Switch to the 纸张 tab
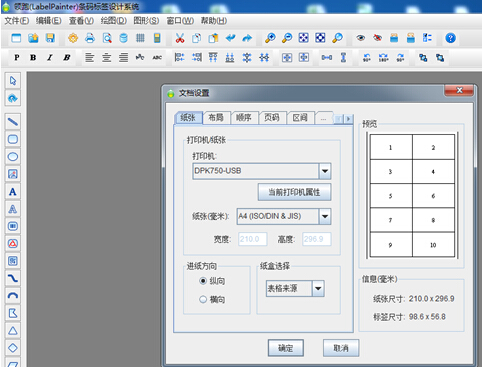The width and height of the screenshot is (482, 367). click(188, 117)
